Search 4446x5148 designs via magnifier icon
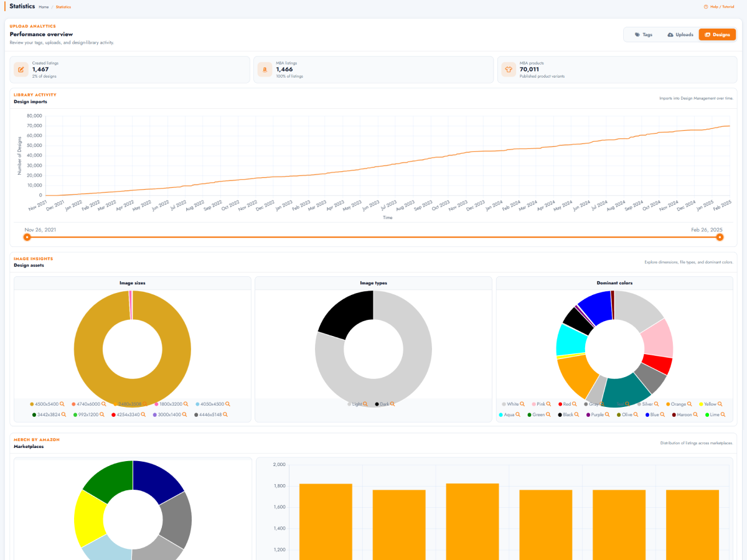The height and width of the screenshot is (560, 747). (225, 414)
